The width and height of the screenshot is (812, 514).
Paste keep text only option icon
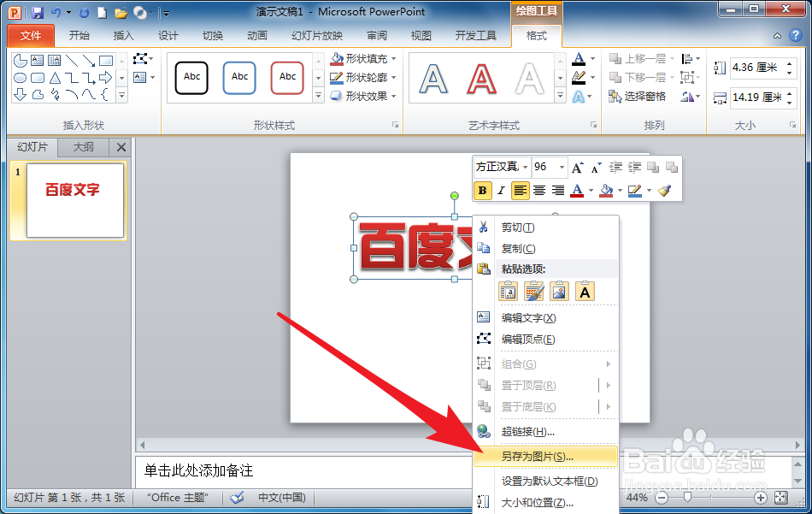[x=585, y=291]
